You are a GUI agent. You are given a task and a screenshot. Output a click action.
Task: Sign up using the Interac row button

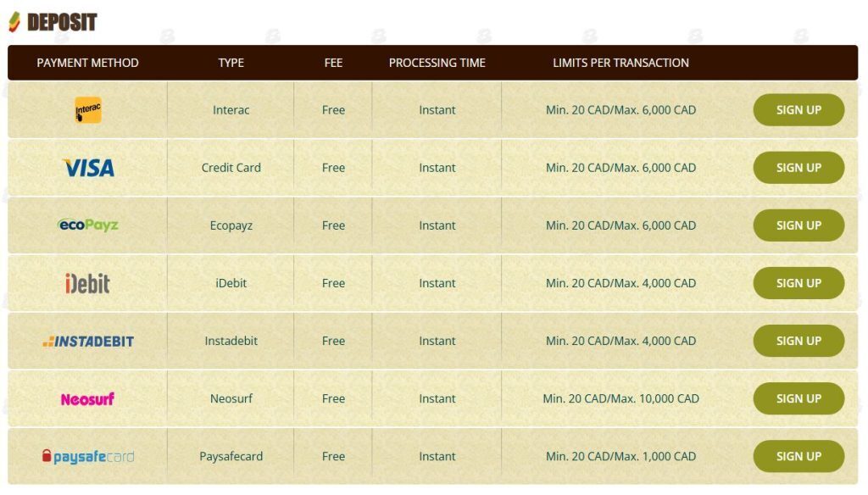(798, 109)
